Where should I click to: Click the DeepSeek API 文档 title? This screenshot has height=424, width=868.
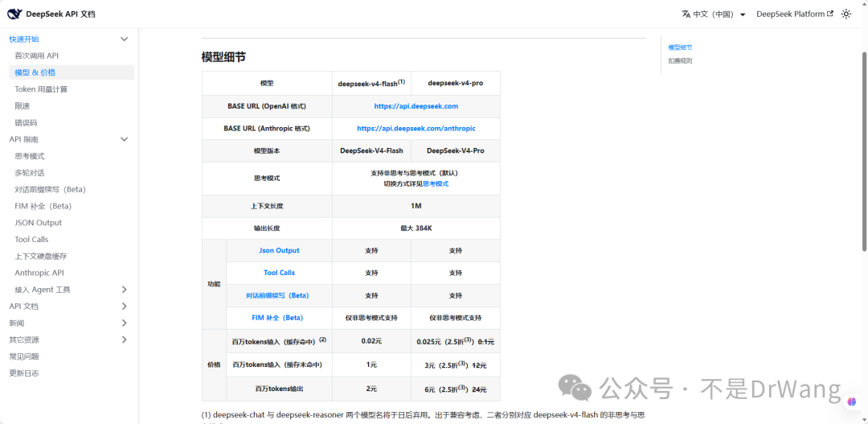tap(61, 14)
